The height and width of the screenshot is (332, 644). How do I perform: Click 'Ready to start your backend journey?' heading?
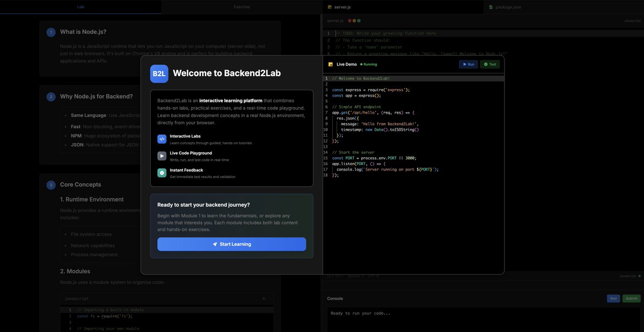(x=203, y=204)
